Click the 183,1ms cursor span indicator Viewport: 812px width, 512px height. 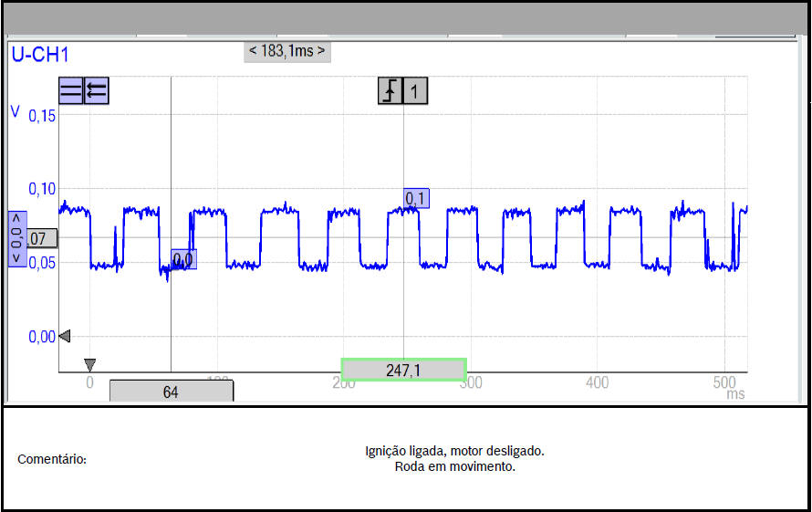[287, 51]
